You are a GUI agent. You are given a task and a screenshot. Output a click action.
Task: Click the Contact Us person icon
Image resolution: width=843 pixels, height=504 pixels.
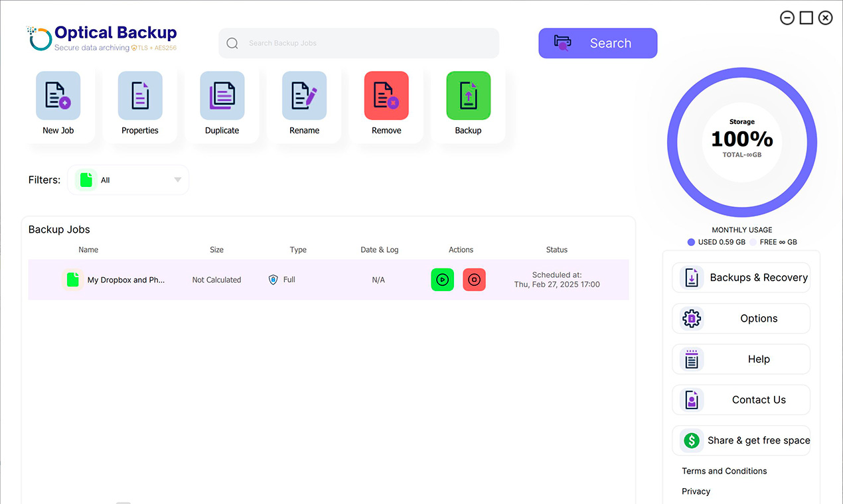pyautogui.click(x=692, y=400)
